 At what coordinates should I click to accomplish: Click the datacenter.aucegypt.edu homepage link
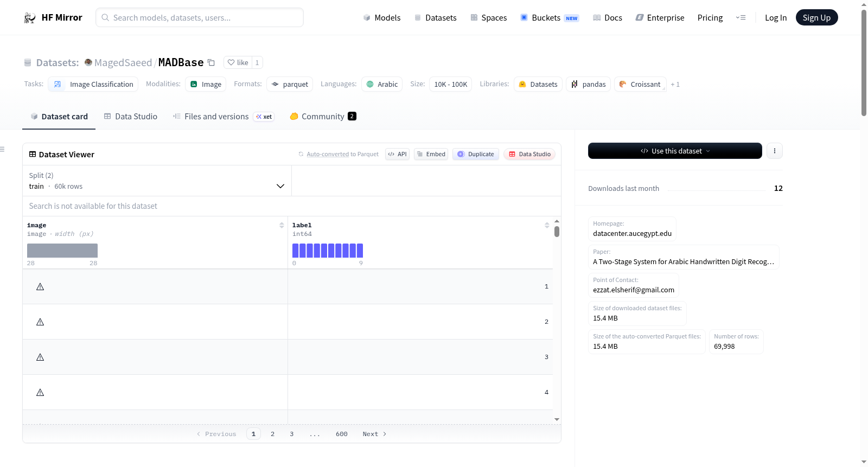(633, 234)
